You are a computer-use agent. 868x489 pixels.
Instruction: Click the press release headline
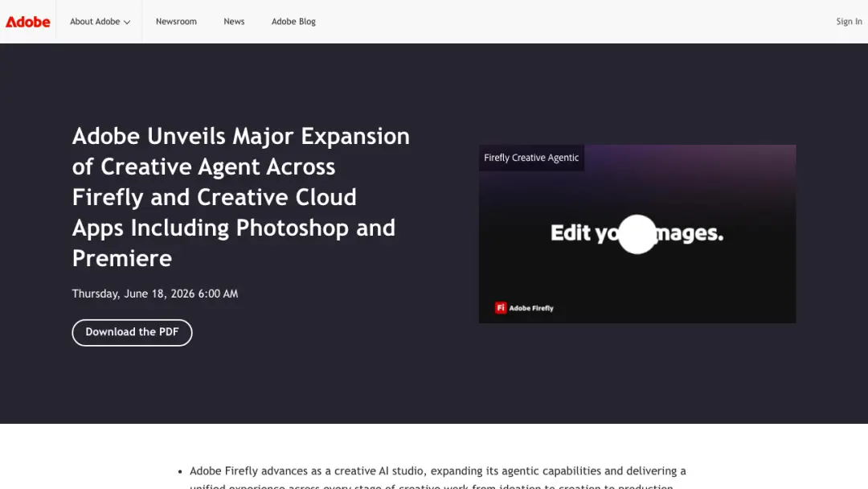[241, 197]
